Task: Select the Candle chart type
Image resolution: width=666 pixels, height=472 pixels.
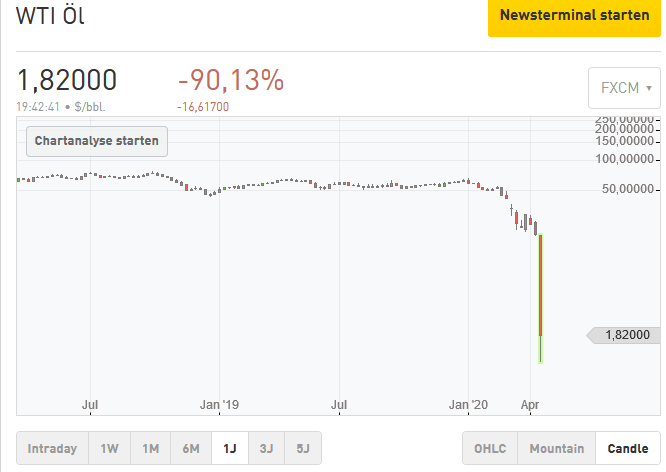Action: [628, 448]
